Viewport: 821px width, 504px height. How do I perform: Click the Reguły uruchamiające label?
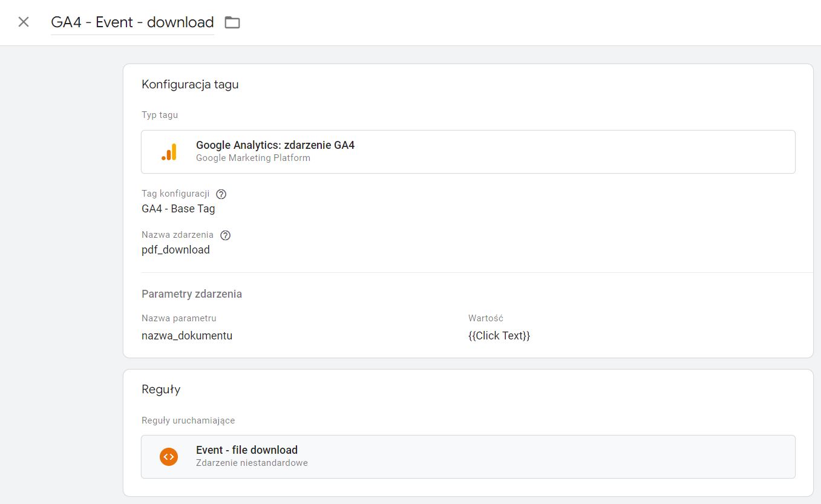click(188, 421)
